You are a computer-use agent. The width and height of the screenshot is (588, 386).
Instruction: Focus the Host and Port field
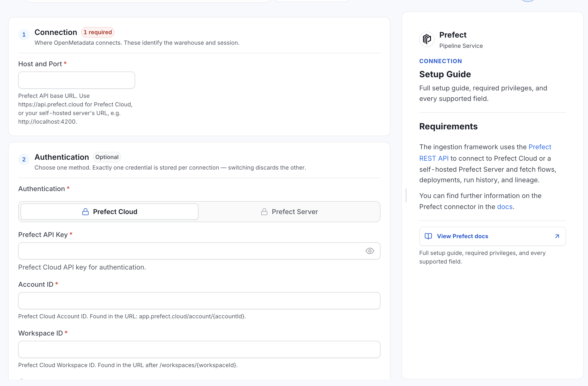[x=77, y=80]
